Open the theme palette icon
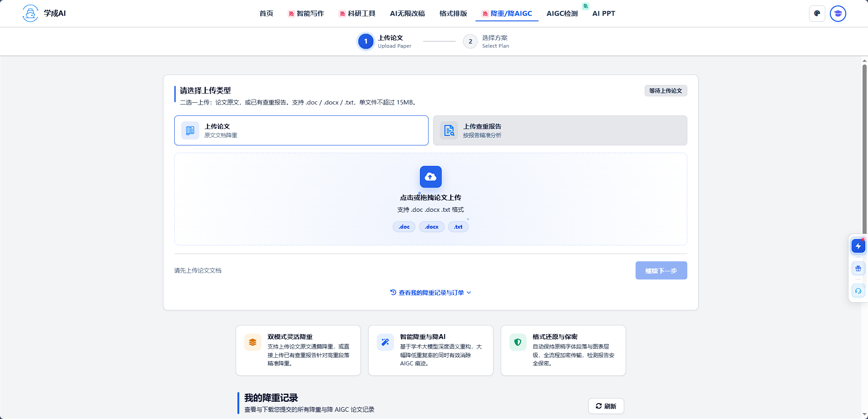Screen dimensions: 868x419 tap(817, 14)
